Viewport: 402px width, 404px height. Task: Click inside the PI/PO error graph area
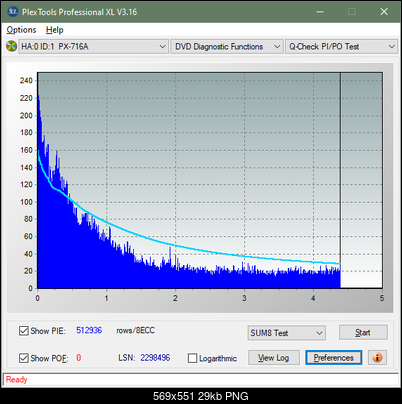pyautogui.click(x=210, y=180)
